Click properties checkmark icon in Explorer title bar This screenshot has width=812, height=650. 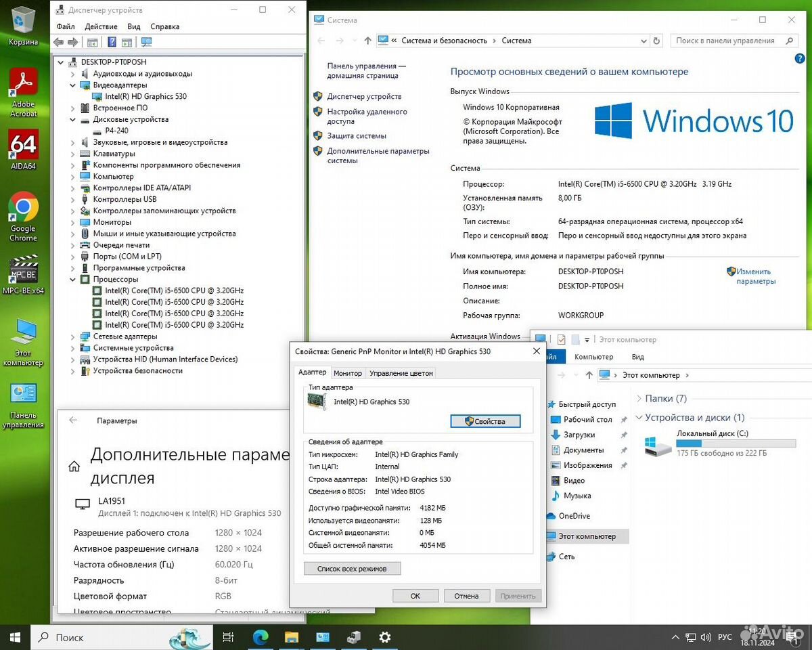pyautogui.click(x=561, y=340)
